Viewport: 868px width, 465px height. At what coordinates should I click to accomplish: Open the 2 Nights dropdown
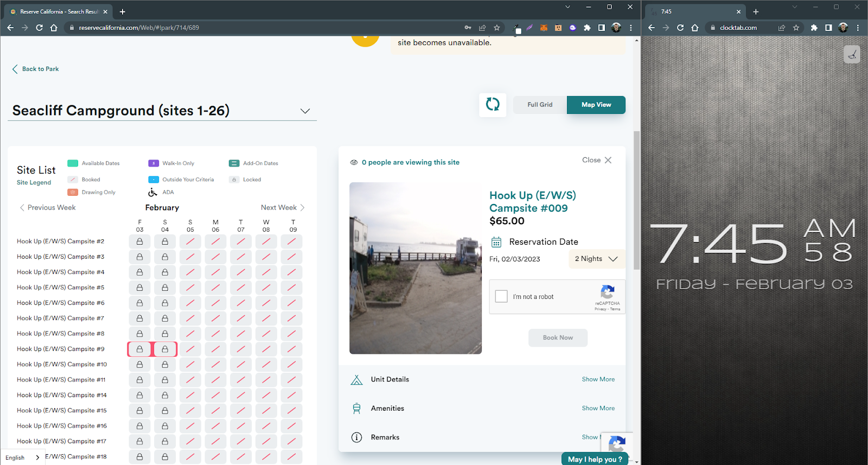pos(596,259)
